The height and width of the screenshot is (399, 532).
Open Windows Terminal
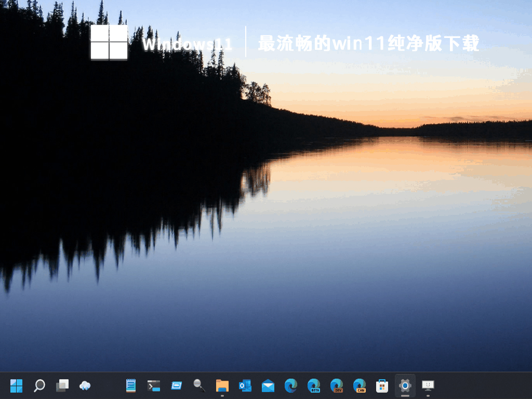coord(153,387)
